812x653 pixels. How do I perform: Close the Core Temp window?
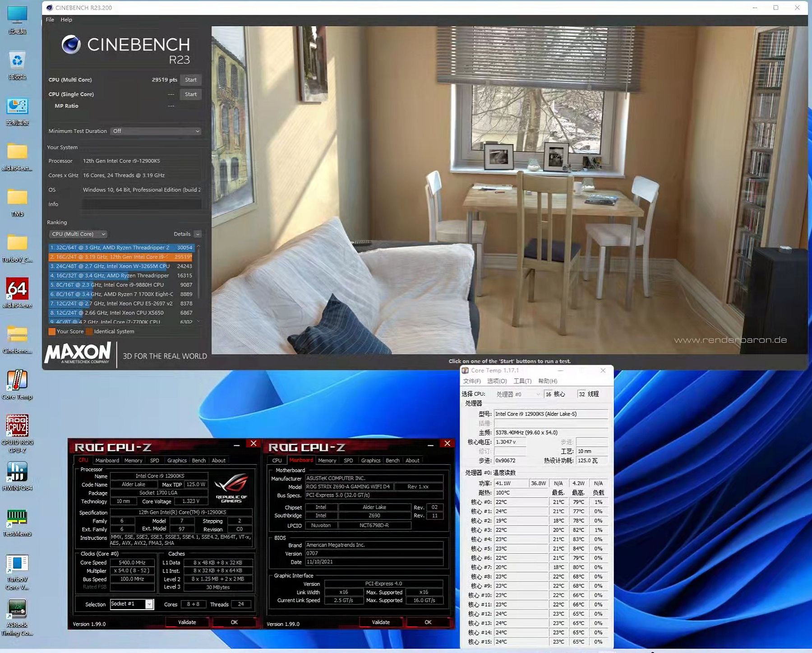(x=603, y=370)
